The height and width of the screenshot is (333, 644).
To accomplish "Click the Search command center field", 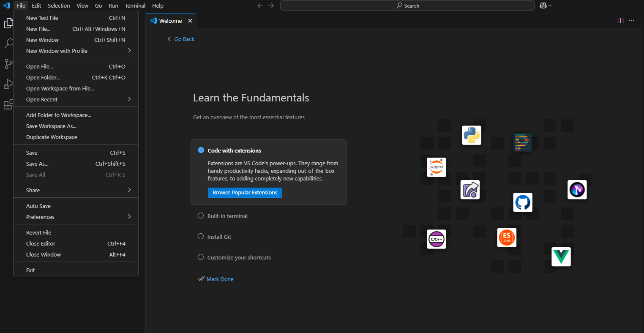I will (407, 5).
